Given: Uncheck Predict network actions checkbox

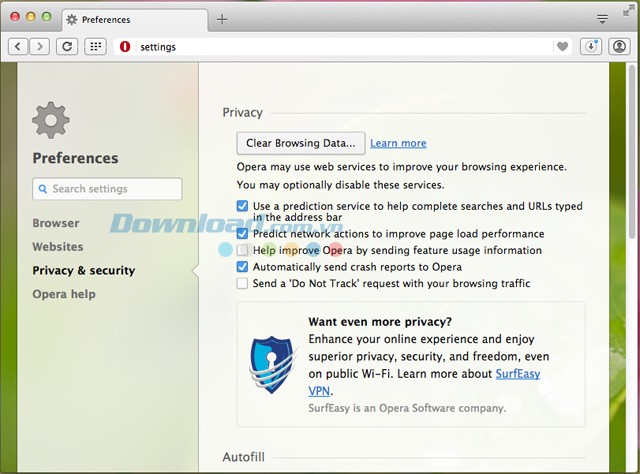Looking at the screenshot, I should click(x=243, y=233).
